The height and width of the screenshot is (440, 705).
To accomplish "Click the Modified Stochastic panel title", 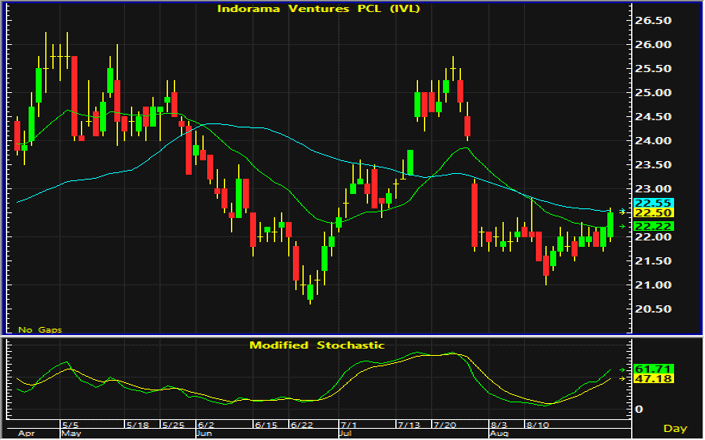I will [x=317, y=345].
